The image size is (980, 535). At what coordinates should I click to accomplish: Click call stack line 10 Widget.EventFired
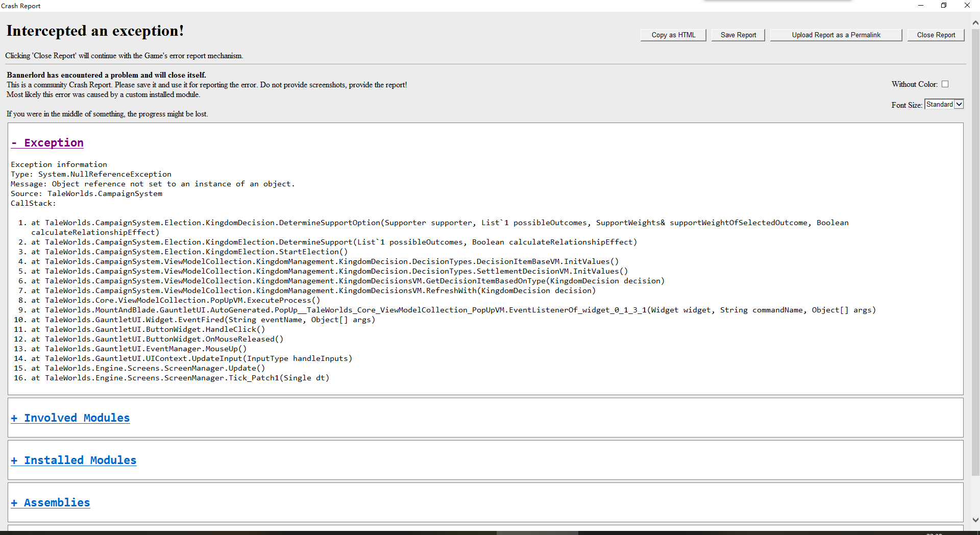click(203, 320)
